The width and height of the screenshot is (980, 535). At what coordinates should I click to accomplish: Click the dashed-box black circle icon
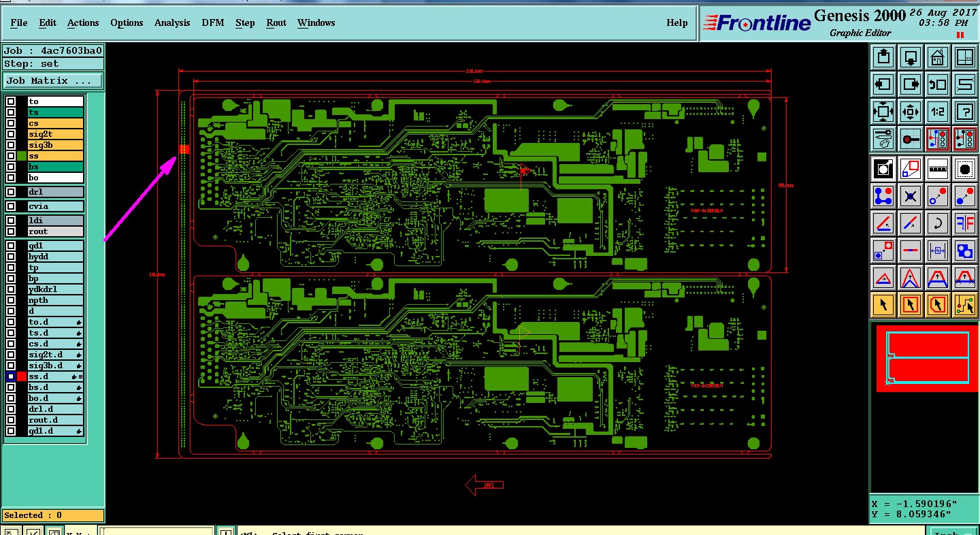pos(965,168)
